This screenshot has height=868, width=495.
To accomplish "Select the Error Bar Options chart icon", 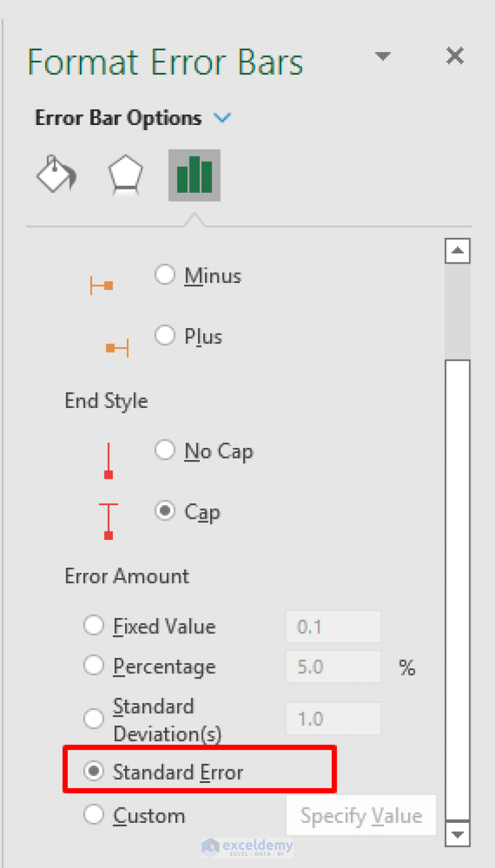I will 194,175.
